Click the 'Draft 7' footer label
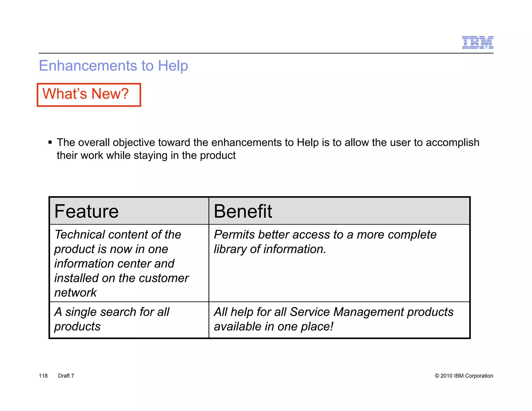The width and height of the screenshot is (532, 411). coord(66,376)
